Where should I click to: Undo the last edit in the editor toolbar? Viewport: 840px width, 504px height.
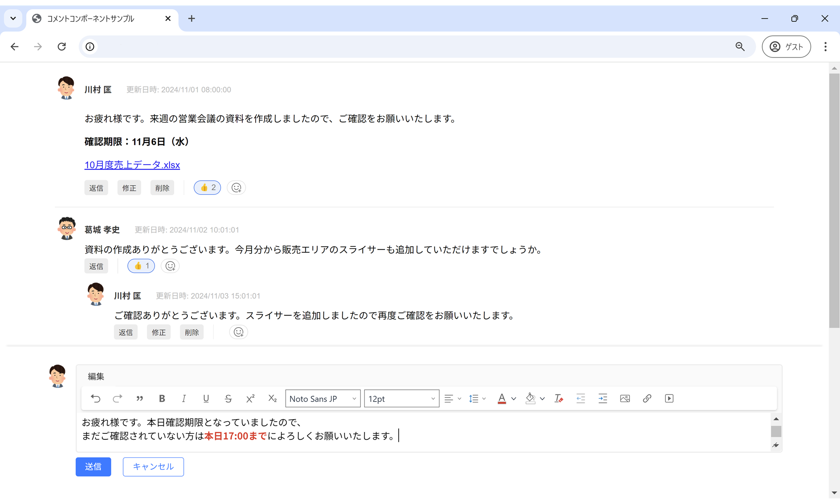pyautogui.click(x=95, y=399)
